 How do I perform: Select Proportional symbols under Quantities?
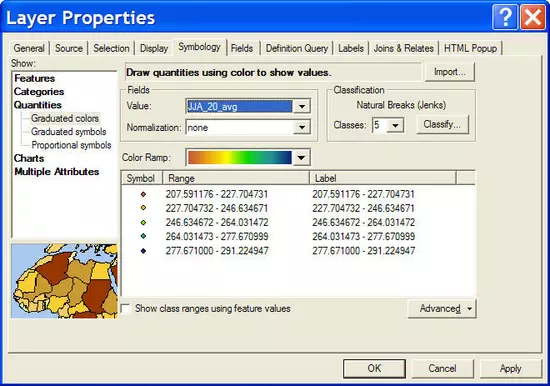pyautogui.click(x=71, y=145)
